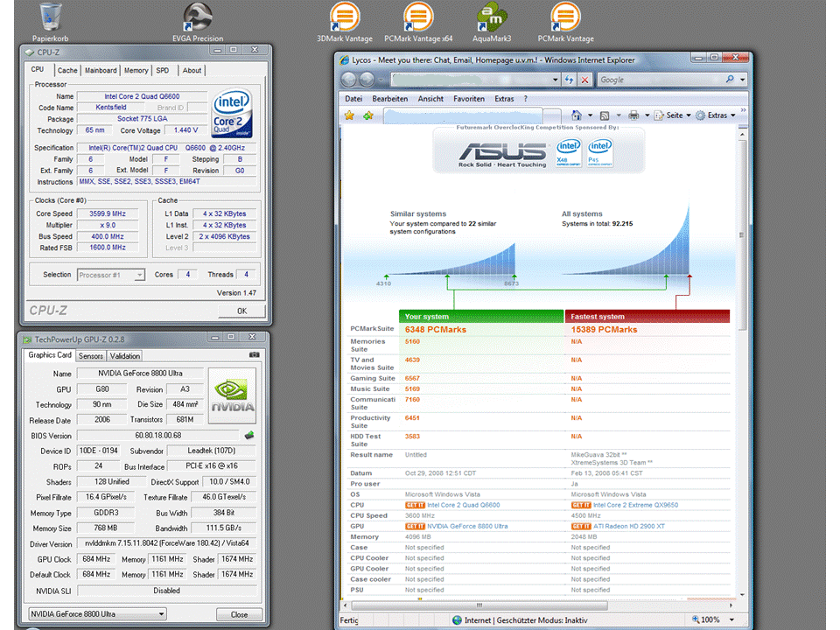Screen dimensions: 840x630
Task: Click the horizontal scrollbar in IE page
Action: [x=479, y=605]
